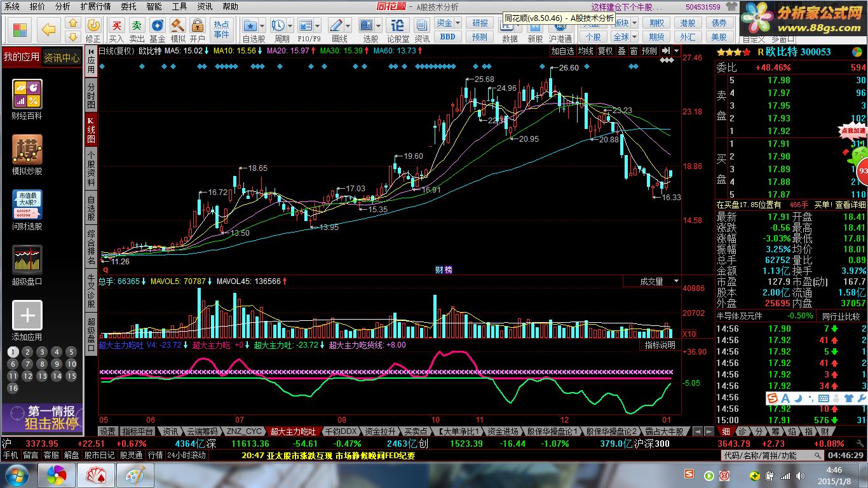Expand the 选股 dropdown arrow
Image resolution: width=868 pixels, height=488 pixels.
pyautogui.click(x=377, y=25)
